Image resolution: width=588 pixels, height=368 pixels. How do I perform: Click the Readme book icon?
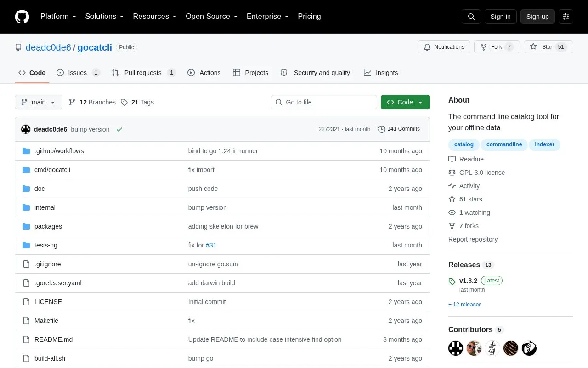point(452,159)
